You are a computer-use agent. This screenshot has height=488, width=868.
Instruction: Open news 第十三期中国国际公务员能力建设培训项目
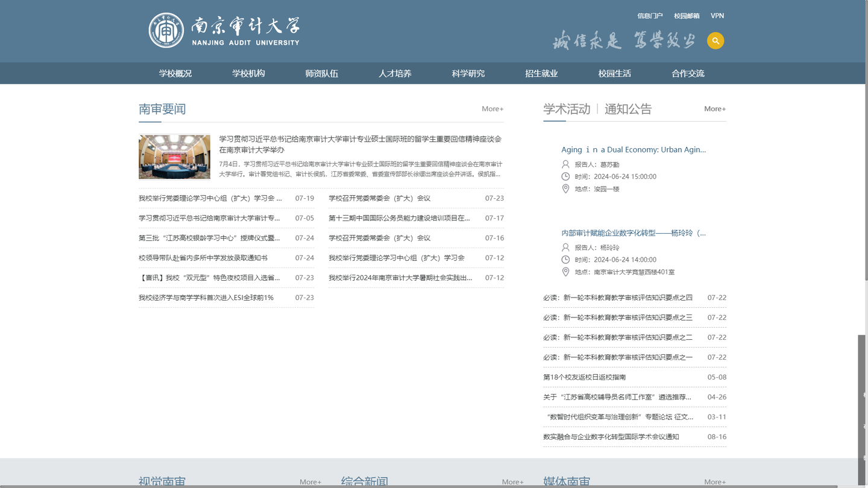(399, 218)
